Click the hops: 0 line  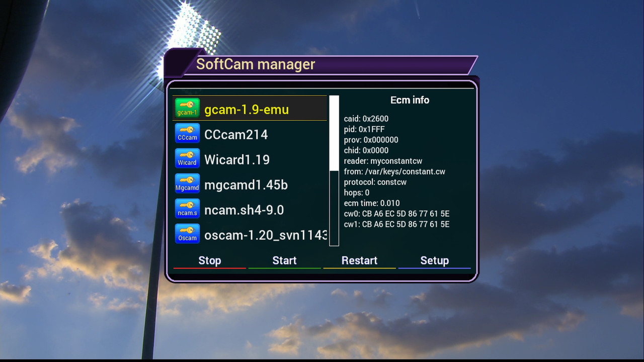[x=357, y=193]
